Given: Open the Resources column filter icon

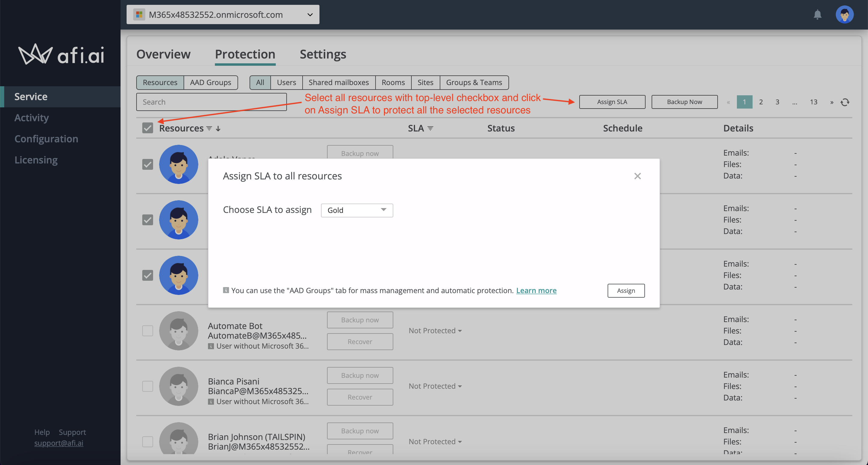Looking at the screenshot, I should click(x=209, y=128).
